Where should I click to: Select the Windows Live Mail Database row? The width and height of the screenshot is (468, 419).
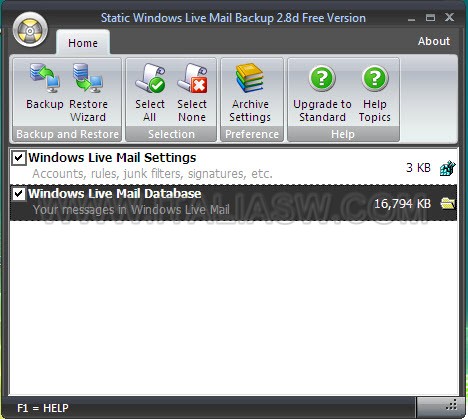[x=233, y=202]
